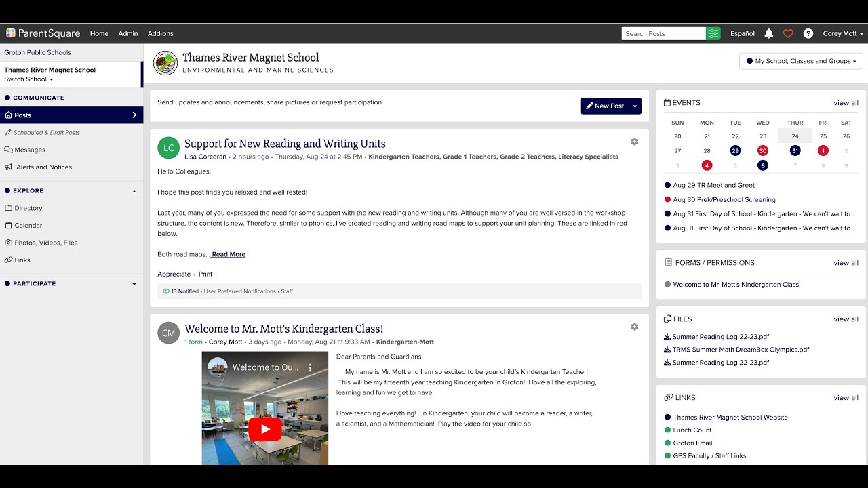Screen dimensions: 868x488
Task: Open My School, Classes and Groups dropdown
Action: pyautogui.click(x=801, y=61)
